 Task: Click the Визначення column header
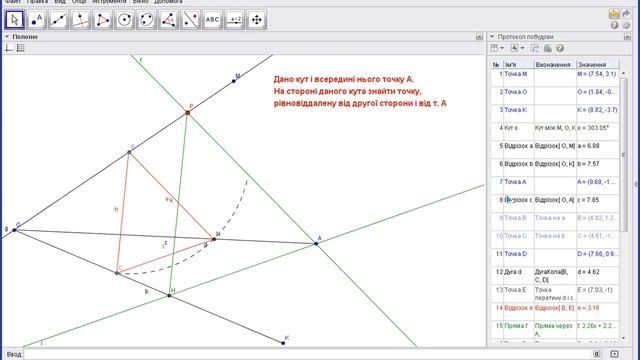click(555, 64)
